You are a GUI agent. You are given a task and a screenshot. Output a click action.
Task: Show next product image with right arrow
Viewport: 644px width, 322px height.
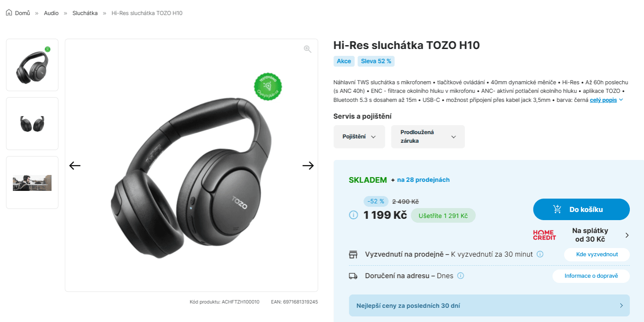point(308,166)
